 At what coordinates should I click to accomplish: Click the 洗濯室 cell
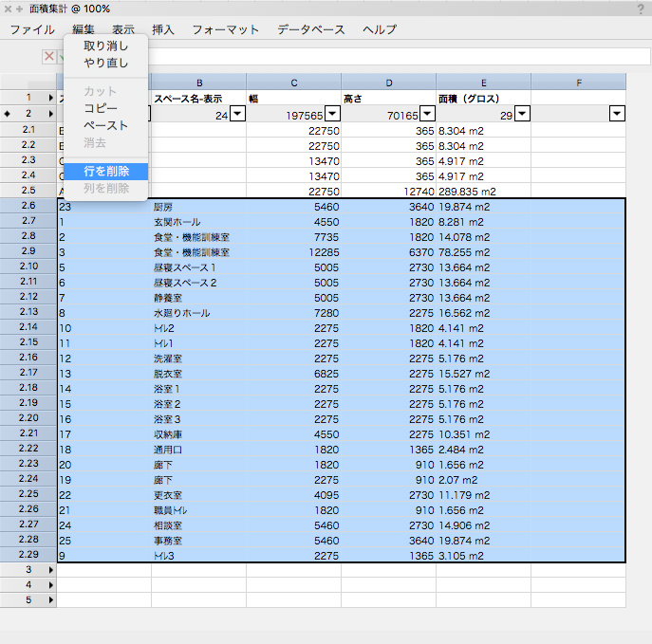(x=198, y=359)
